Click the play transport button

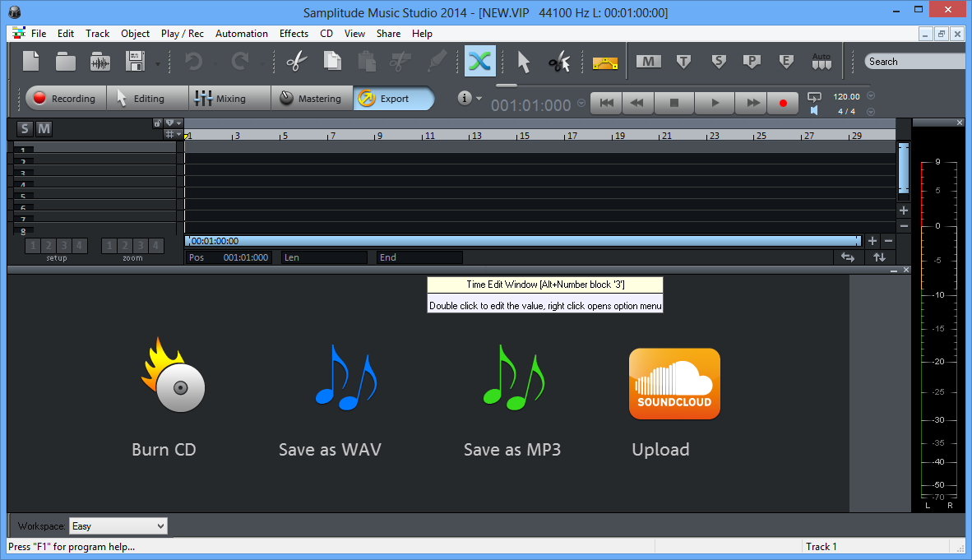coord(715,103)
